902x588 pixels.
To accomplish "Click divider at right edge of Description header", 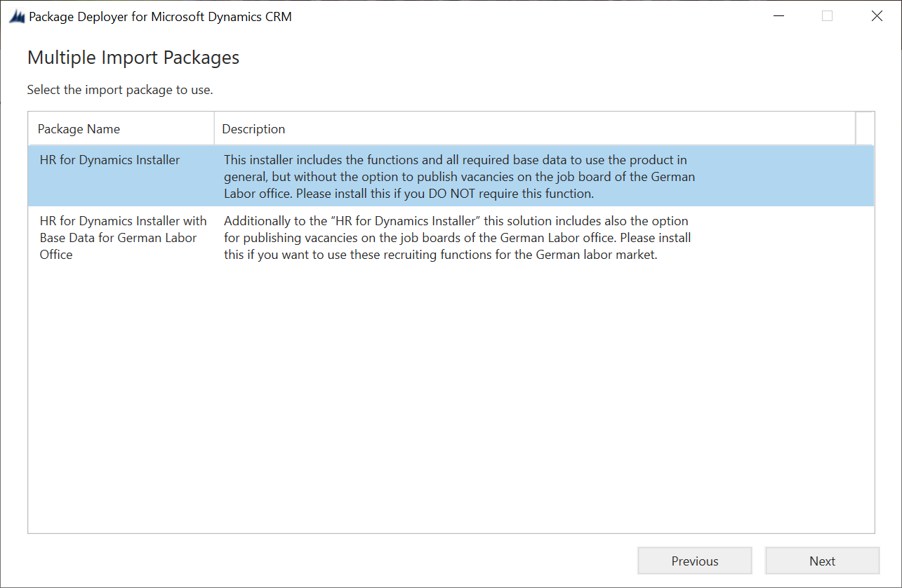I will coord(856,129).
